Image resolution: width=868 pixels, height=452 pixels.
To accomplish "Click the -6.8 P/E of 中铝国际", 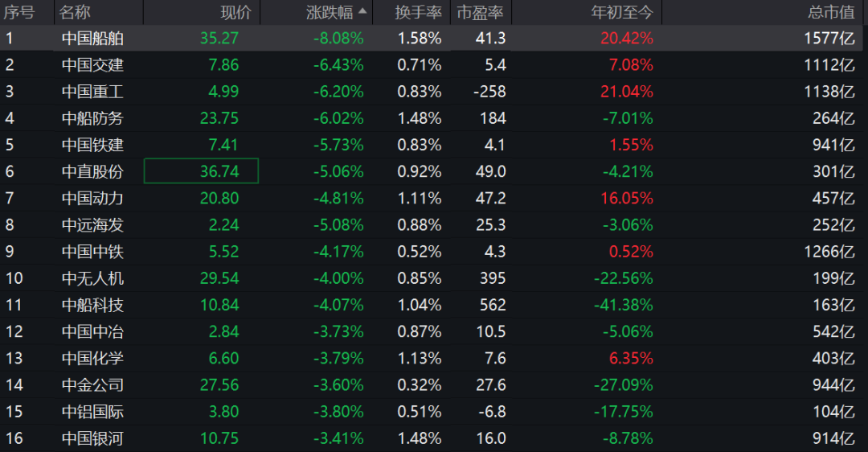I will pos(492,412).
